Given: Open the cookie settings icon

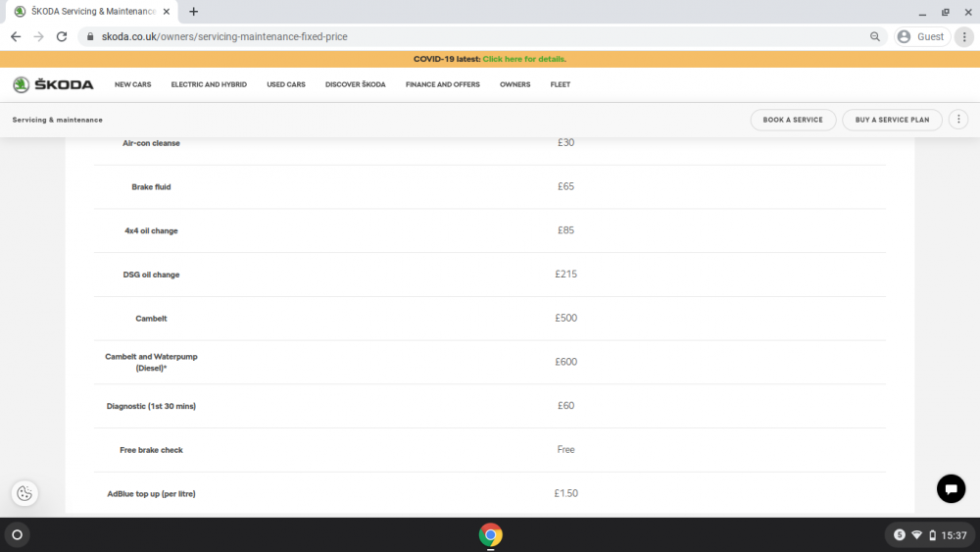Looking at the screenshot, I should (24, 493).
